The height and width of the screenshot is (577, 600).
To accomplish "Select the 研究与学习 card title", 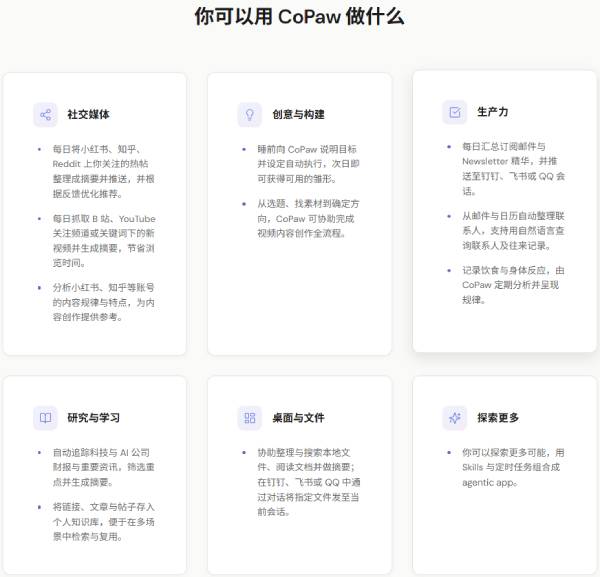I will tap(94, 418).
